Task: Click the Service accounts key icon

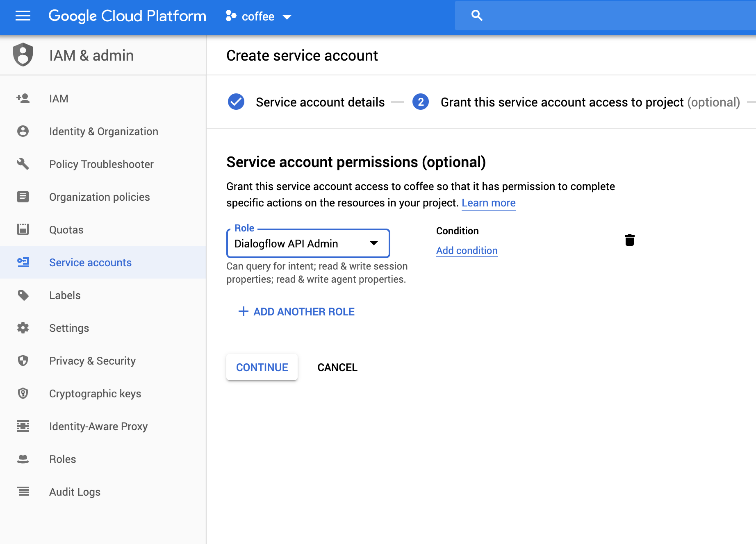Action: [23, 262]
